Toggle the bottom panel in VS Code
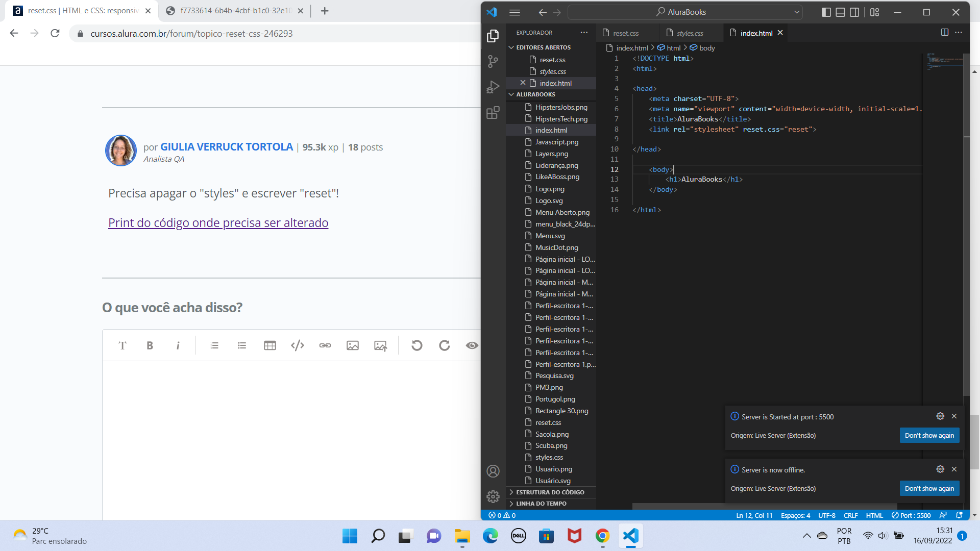 (840, 12)
